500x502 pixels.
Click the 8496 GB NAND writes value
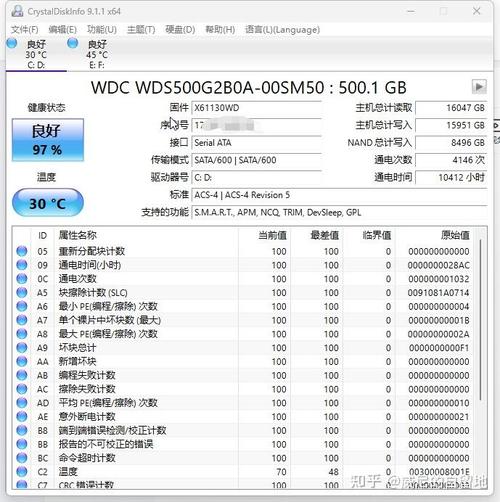pyautogui.click(x=451, y=143)
